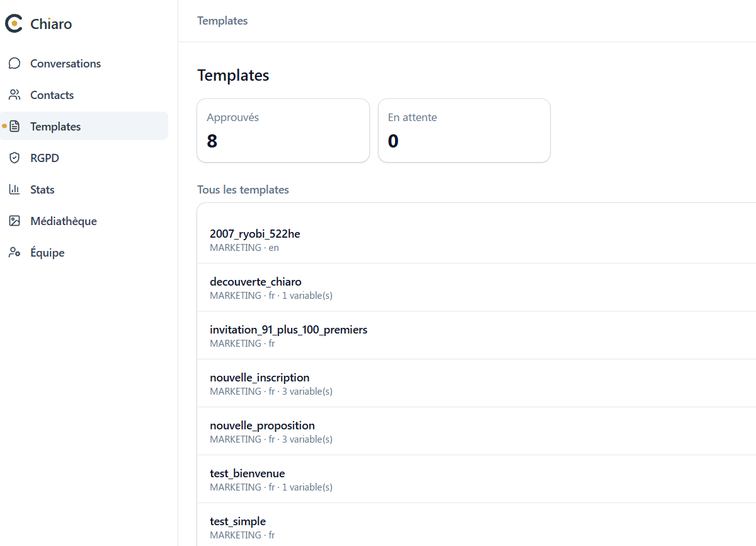This screenshot has height=546, width=756.
Task: Click the metadata line under test_bienvenue
Action: 271,487
